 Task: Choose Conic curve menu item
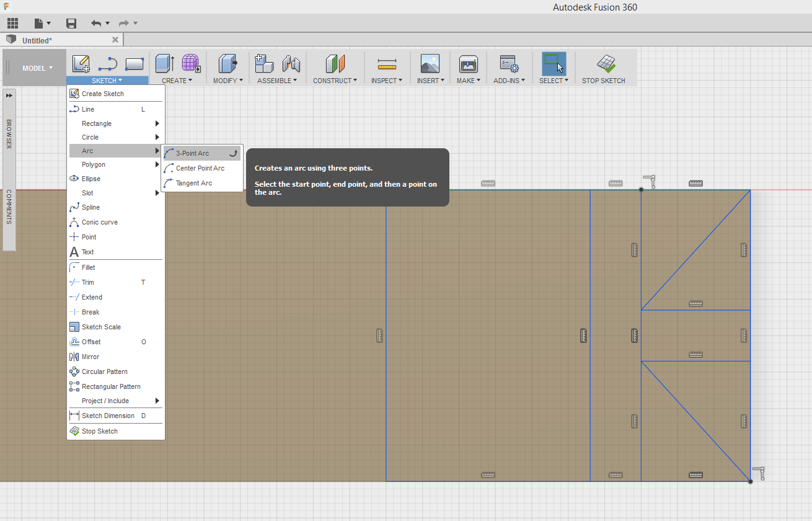(116, 222)
